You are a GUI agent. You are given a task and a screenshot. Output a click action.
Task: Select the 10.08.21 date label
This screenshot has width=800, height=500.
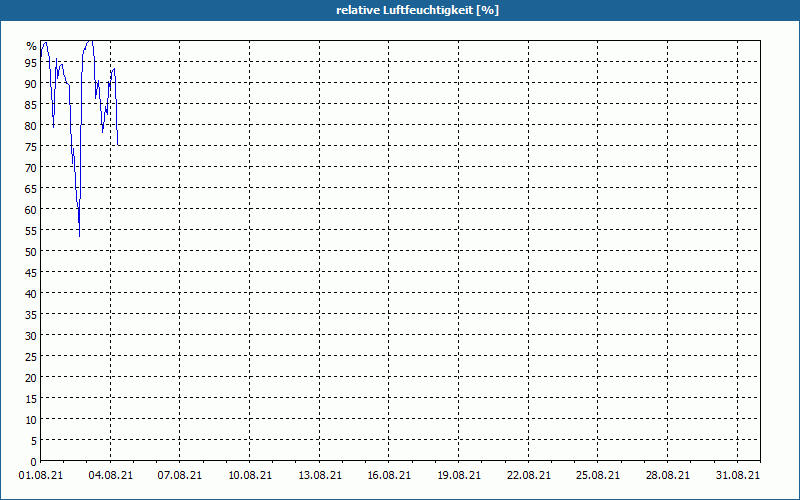[249, 475]
